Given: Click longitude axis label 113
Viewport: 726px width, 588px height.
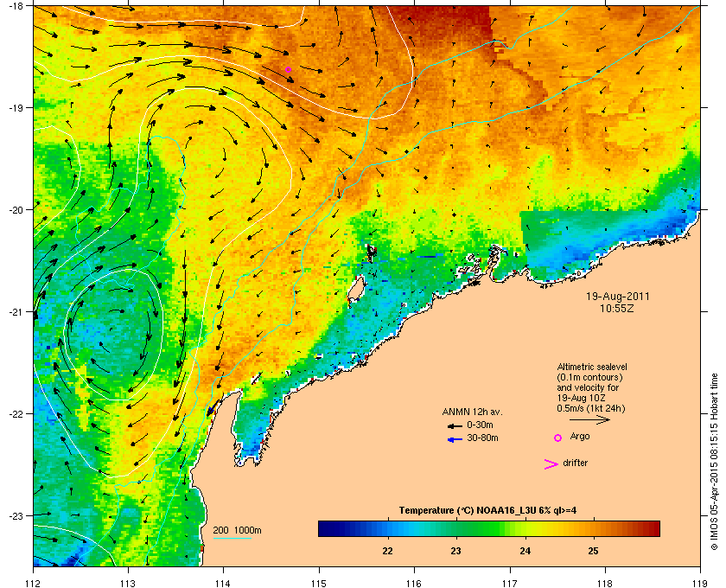Looking at the screenshot, I should pos(128,584).
